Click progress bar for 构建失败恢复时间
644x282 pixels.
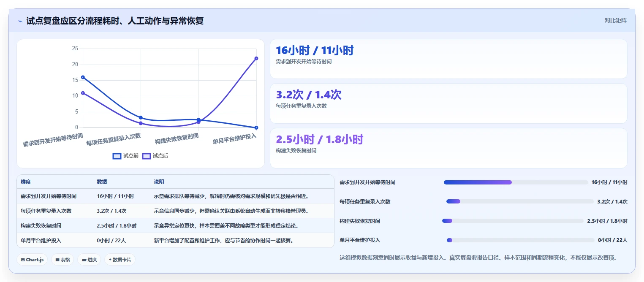[513, 221]
